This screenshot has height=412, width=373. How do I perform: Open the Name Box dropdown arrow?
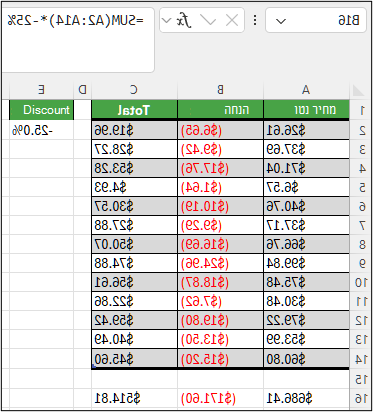click(281, 21)
